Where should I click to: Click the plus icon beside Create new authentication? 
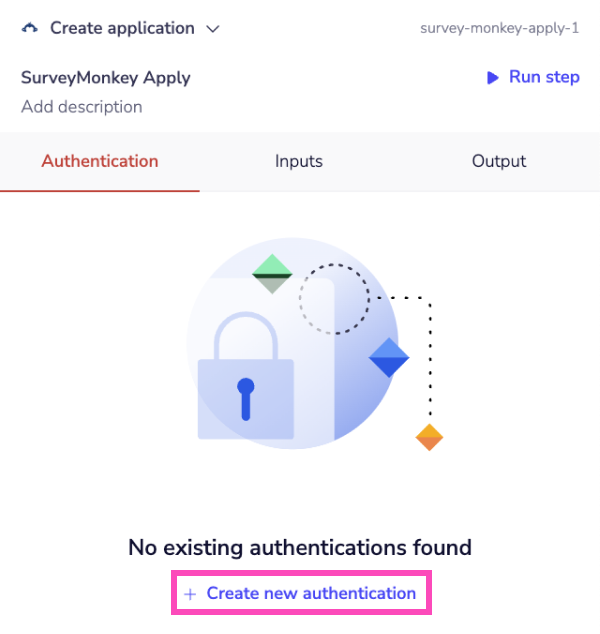pos(190,594)
